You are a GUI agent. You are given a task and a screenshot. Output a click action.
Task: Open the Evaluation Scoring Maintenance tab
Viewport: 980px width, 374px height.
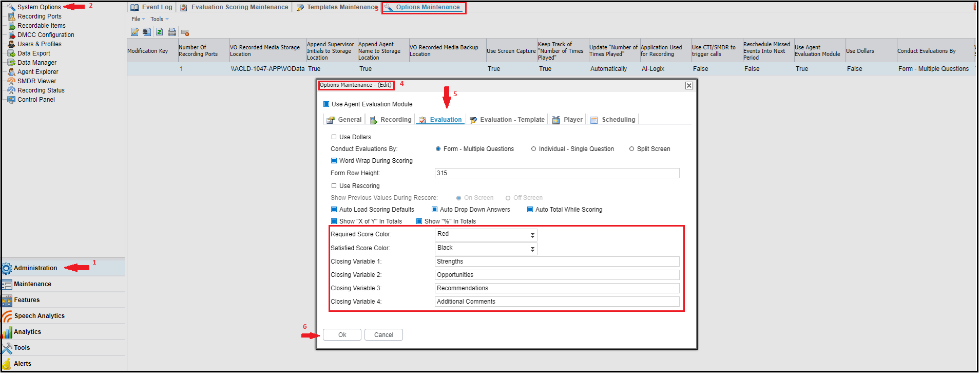(234, 7)
